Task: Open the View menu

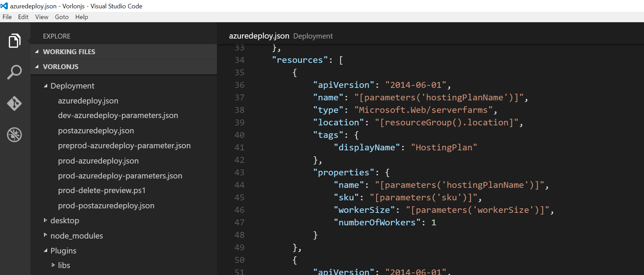Action: coord(42,17)
